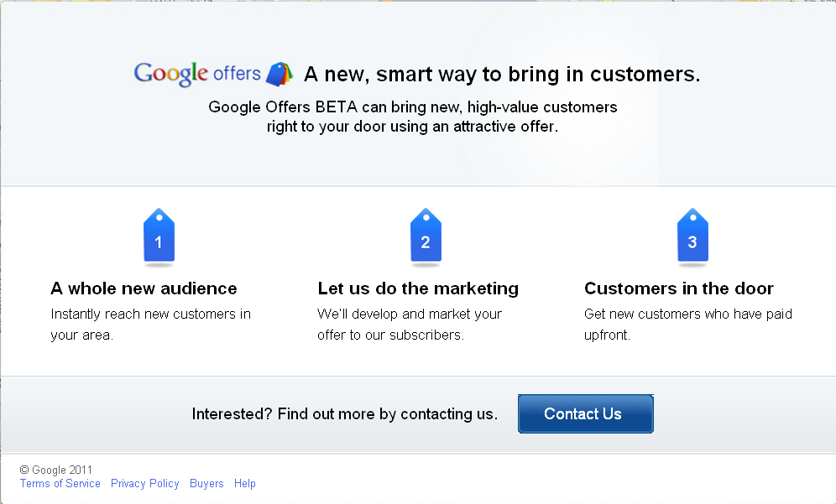Click the blue tag icon numbered 2
Viewport: 836px width, 504px height.
pyautogui.click(x=426, y=236)
